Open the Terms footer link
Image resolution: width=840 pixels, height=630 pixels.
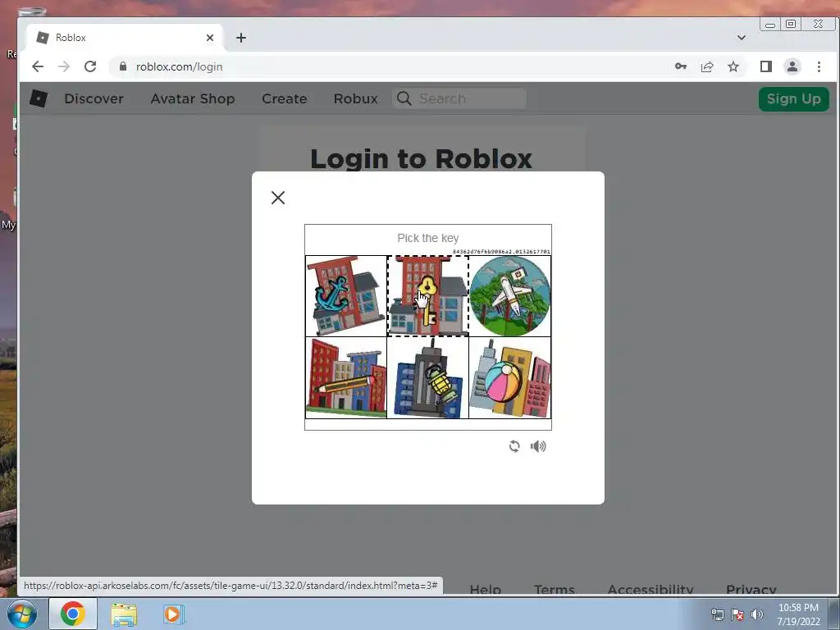(x=554, y=589)
